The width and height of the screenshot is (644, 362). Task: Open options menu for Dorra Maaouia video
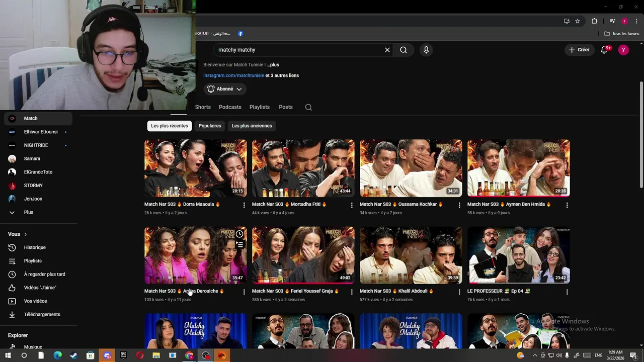(244, 205)
